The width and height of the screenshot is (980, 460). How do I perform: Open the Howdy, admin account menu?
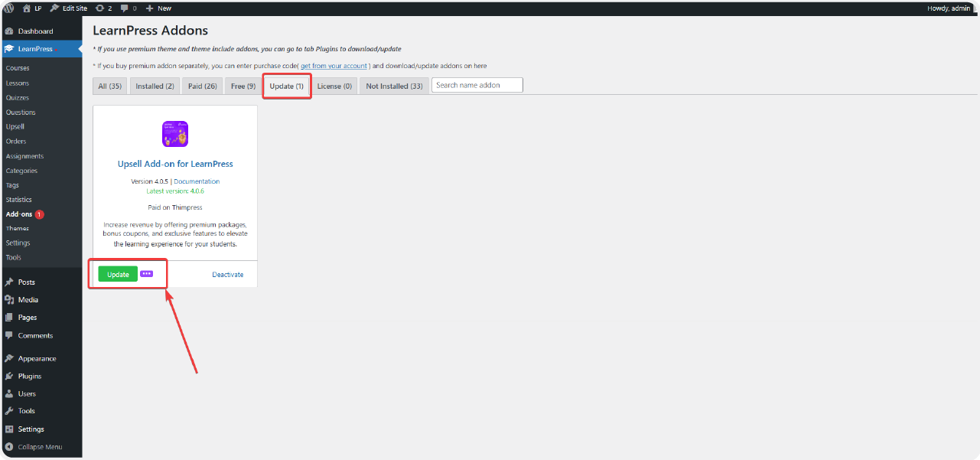click(949, 8)
